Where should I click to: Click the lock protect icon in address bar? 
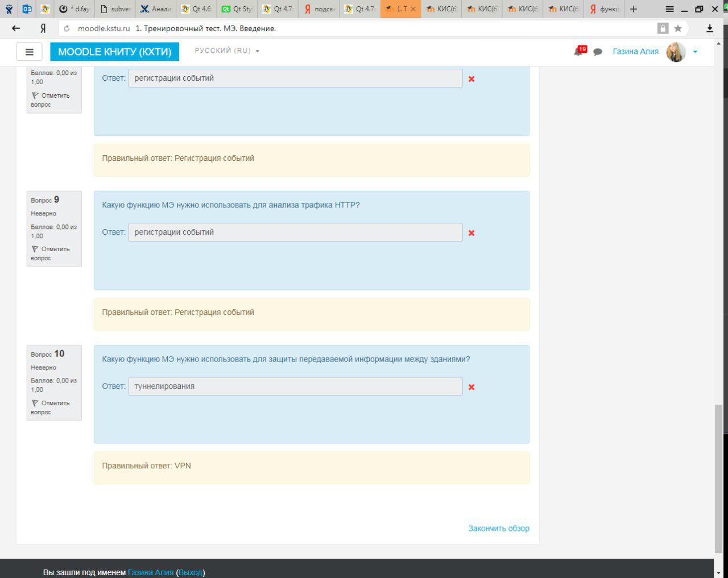[663, 28]
